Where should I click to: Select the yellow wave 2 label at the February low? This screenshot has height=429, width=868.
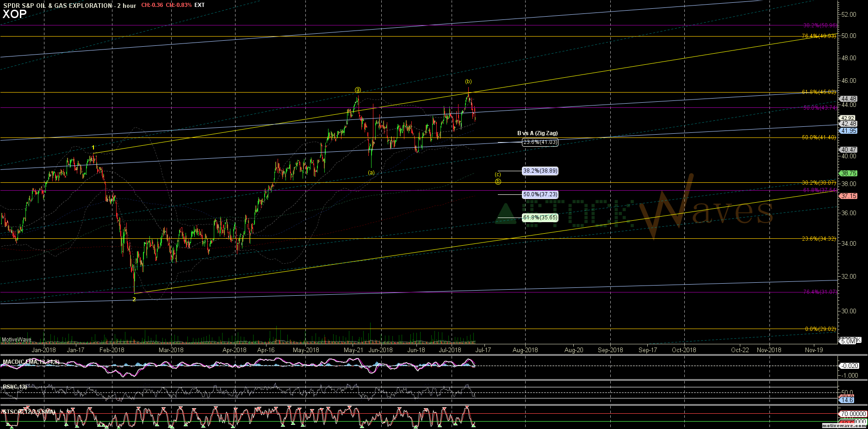[x=134, y=299]
